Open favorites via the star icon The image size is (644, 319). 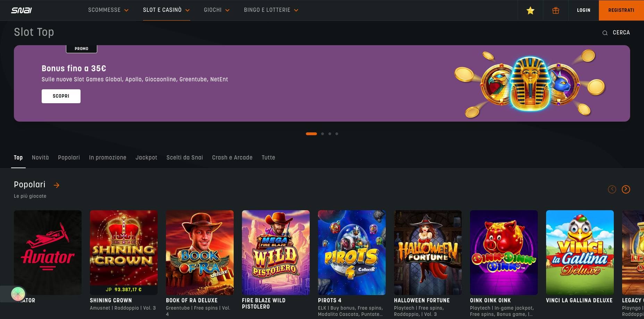[530, 10]
